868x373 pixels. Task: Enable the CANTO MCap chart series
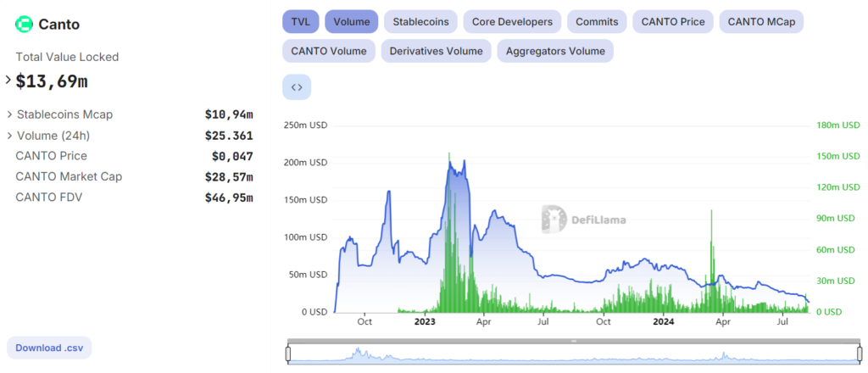[x=761, y=21]
